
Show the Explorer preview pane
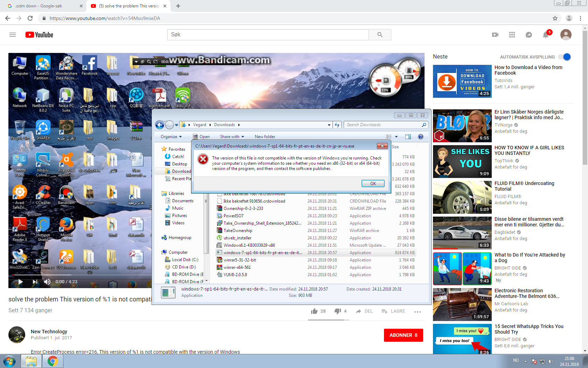click(408, 137)
